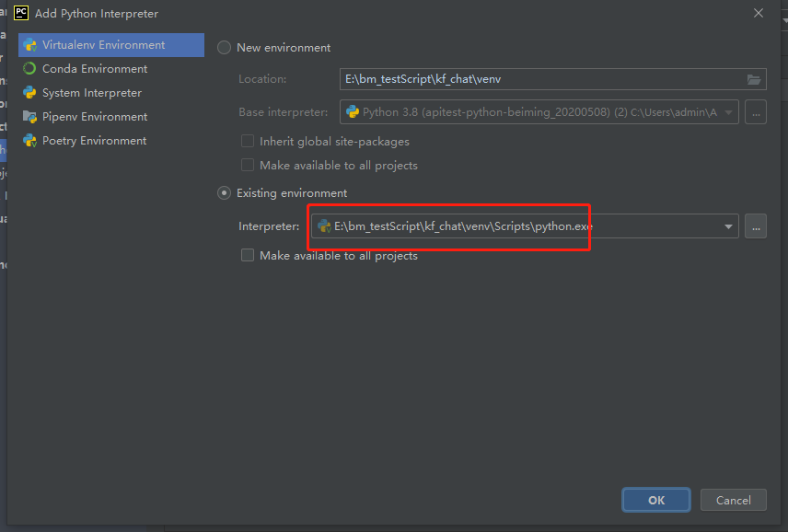788x532 pixels.
Task: Click the Virtualenv Environment python icon
Action: coord(29,45)
